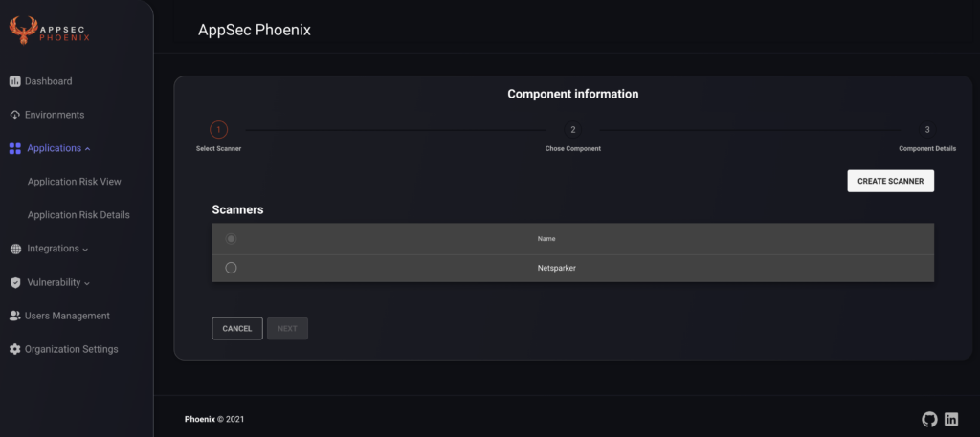Viewport: 980px width, 437px height.
Task: Click the Vulnerability label in sidebar
Action: click(x=54, y=282)
